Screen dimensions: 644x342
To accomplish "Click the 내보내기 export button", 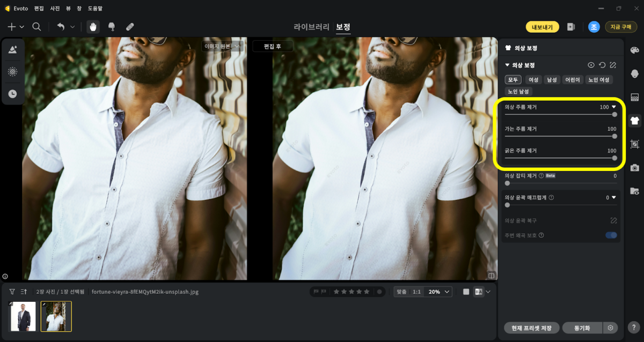I will pos(542,27).
